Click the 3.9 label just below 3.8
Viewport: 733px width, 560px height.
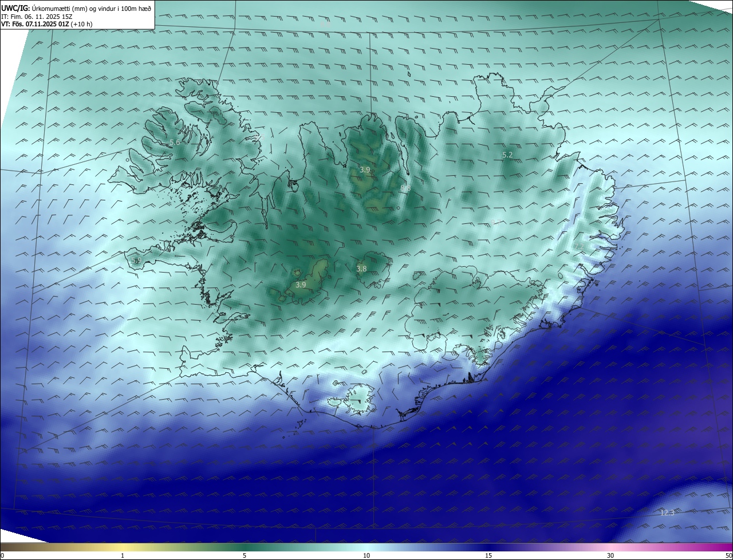(301, 285)
